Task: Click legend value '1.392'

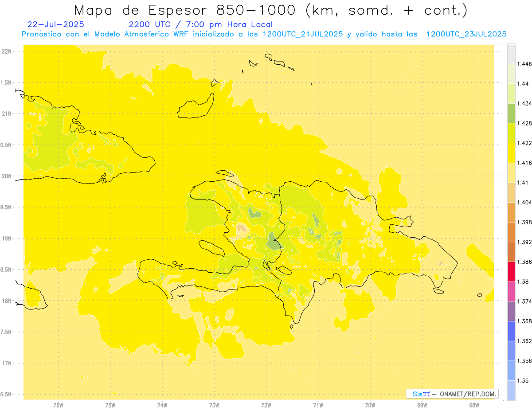Action: 524,242
